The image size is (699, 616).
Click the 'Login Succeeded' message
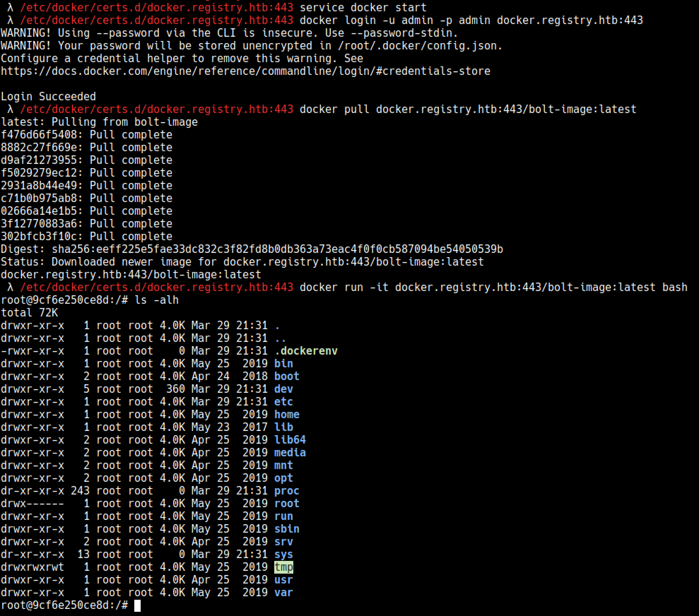click(48, 96)
